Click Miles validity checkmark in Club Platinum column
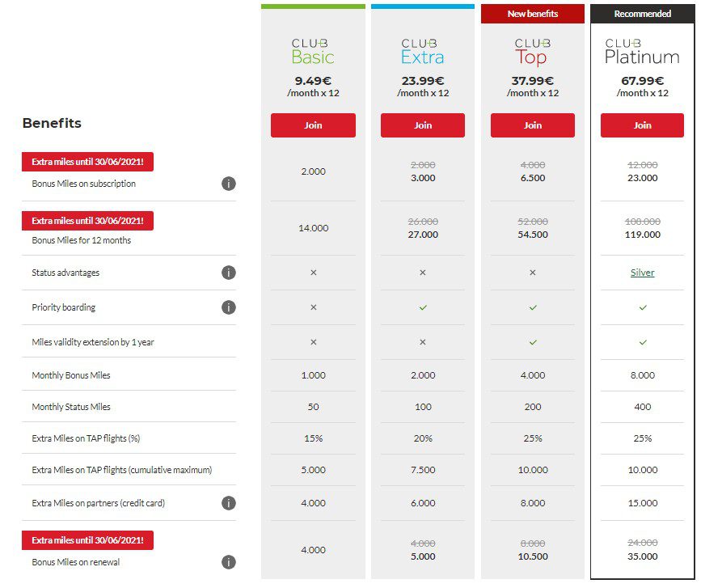701x588 pixels. [643, 342]
